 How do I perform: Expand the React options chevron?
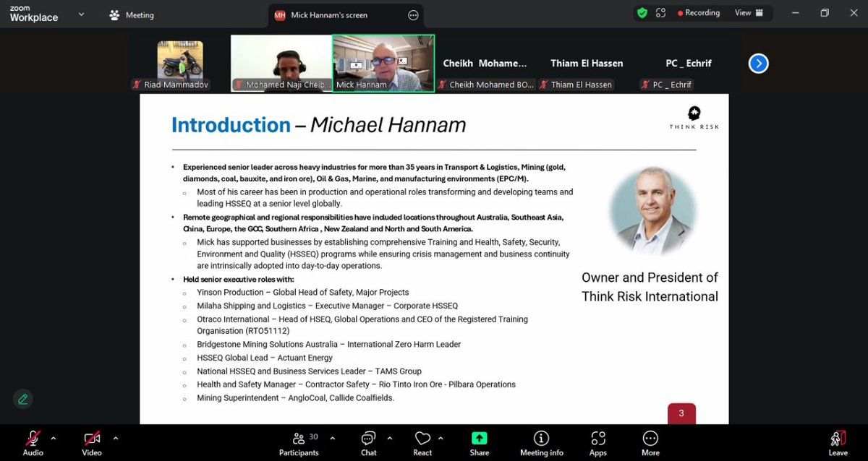tap(441, 438)
